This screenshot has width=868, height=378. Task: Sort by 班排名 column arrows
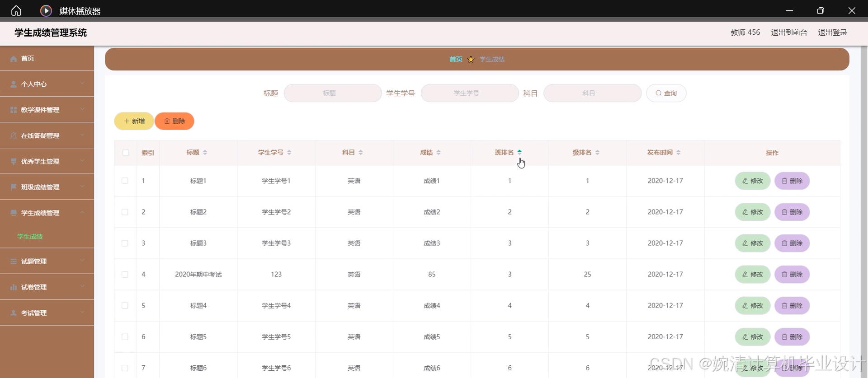click(519, 153)
